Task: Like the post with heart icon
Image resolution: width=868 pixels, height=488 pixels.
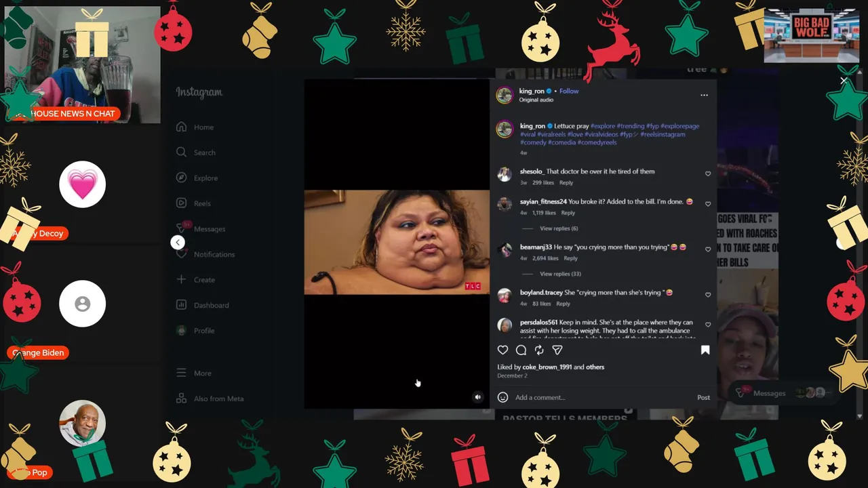Action: point(502,350)
